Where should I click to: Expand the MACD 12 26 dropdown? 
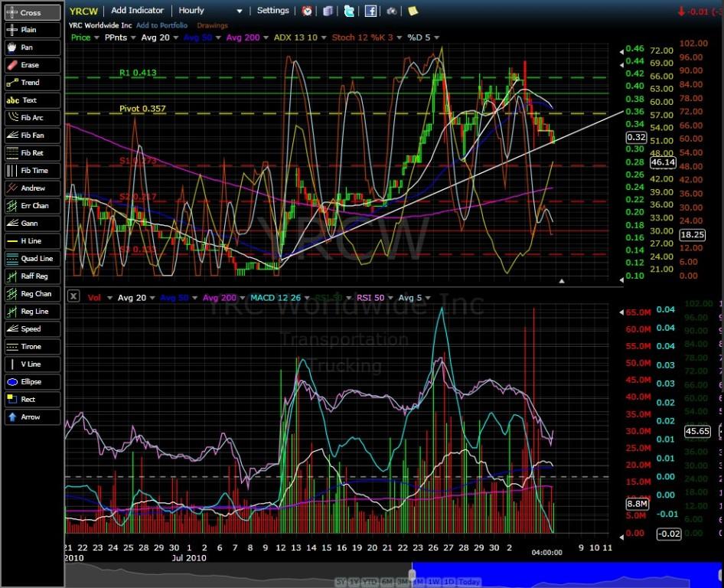(x=280, y=297)
